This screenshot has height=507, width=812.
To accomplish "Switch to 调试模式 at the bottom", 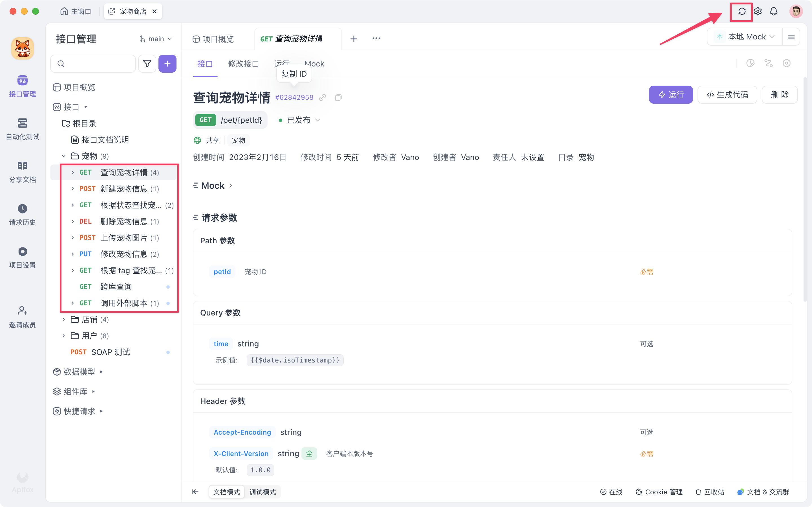I will 263,492.
